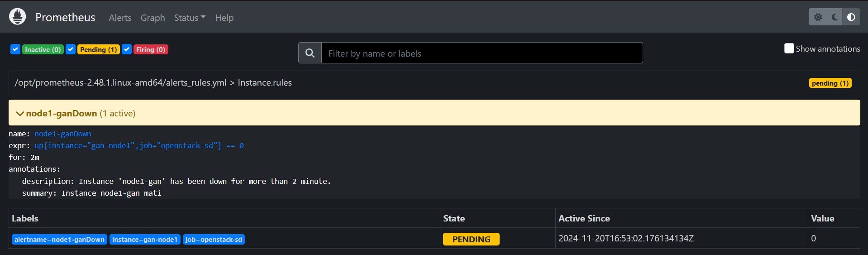The height and width of the screenshot is (255, 868).
Task: Switch to dark theme moon icon
Action: 835,17
